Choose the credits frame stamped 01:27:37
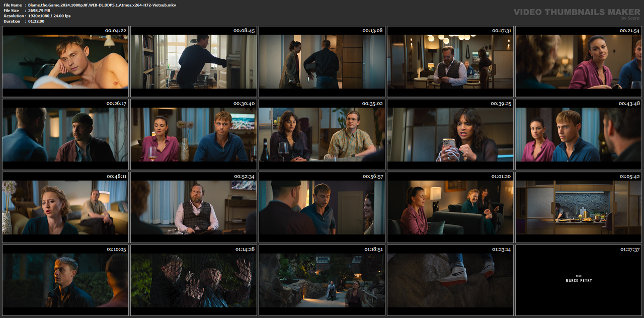 pyautogui.click(x=579, y=280)
